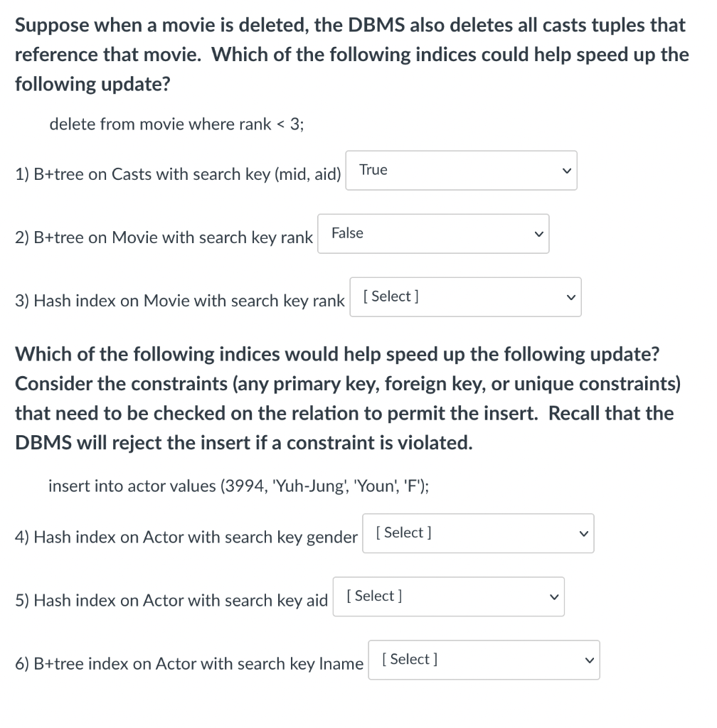Open the dropdown for question 4 about gender index
717x728 pixels.
click(478, 533)
